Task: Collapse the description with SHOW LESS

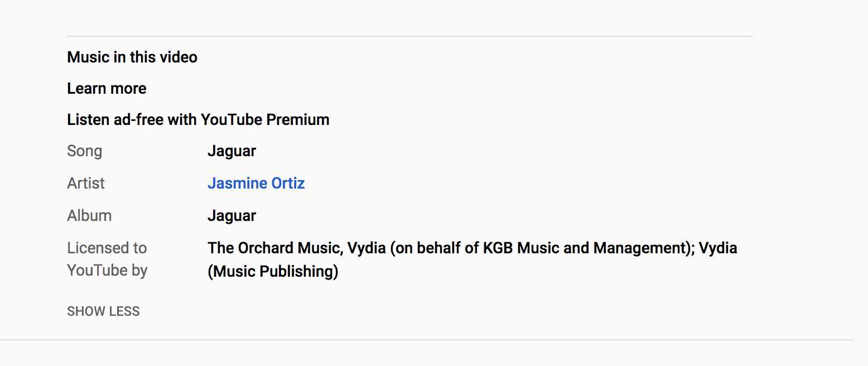Action: click(103, 311)
